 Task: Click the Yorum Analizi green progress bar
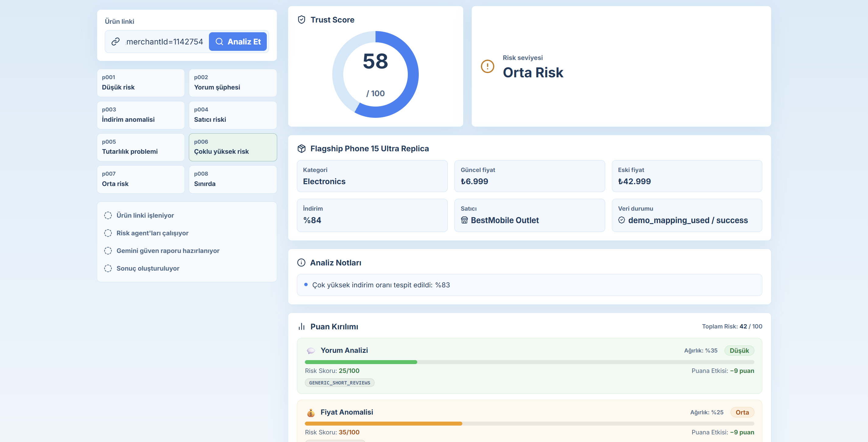[x=361, y=362]
